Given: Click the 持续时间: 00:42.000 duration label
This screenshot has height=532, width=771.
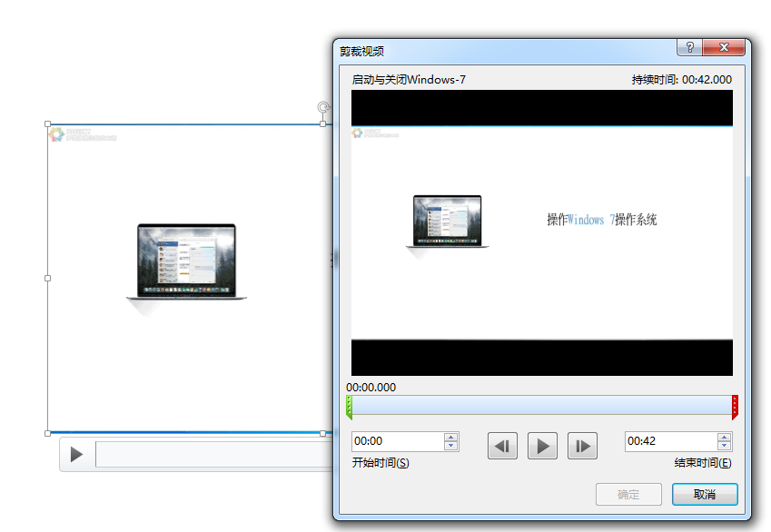Looking at the screenshot, I should click(681, 80).
